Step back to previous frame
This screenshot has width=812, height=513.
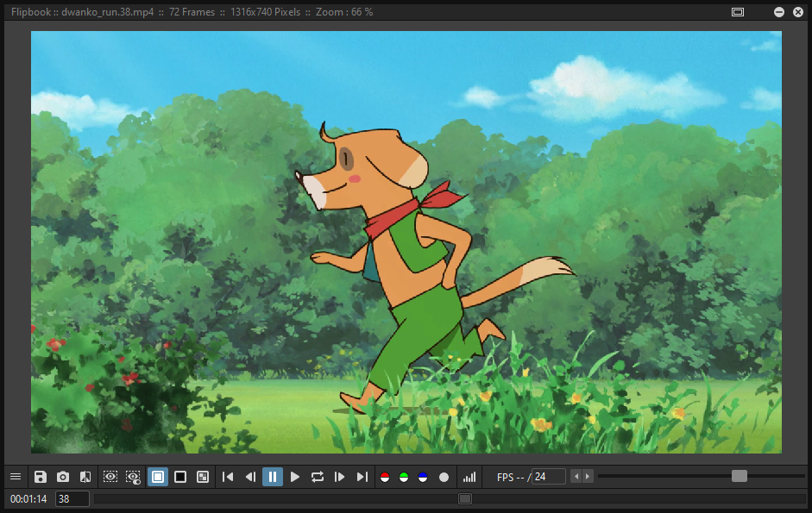click(250, 477)
